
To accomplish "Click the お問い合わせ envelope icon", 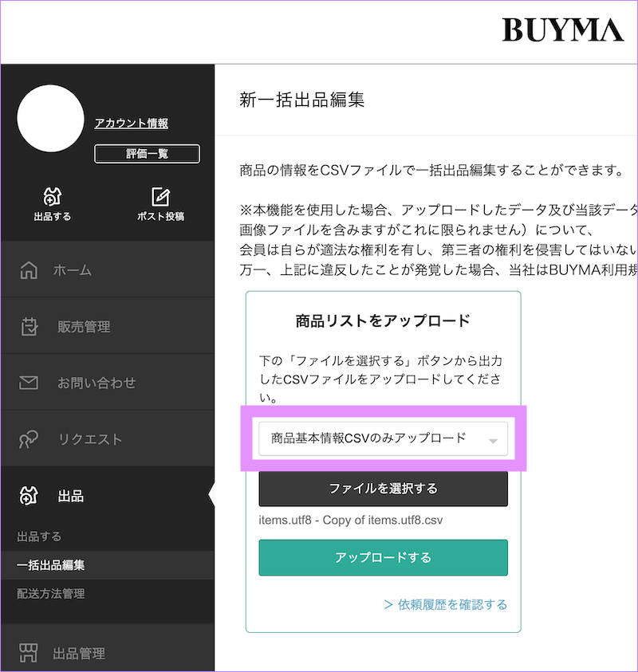I will 29,383.
